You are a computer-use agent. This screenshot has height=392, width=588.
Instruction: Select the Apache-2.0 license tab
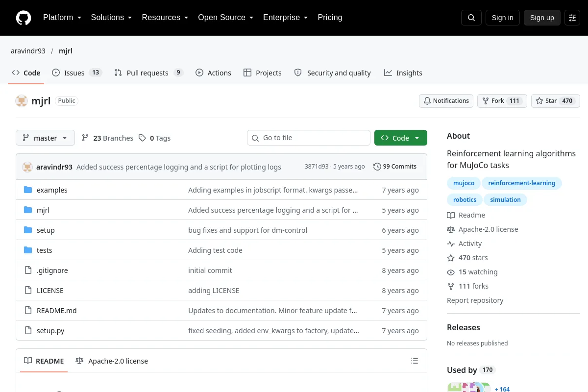pyautogui.click(x=112, y=361)
